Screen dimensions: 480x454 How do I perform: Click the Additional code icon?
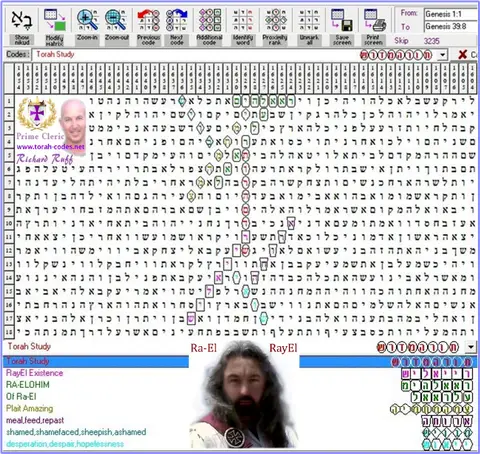pyautogui.click(x=209, y=20)
